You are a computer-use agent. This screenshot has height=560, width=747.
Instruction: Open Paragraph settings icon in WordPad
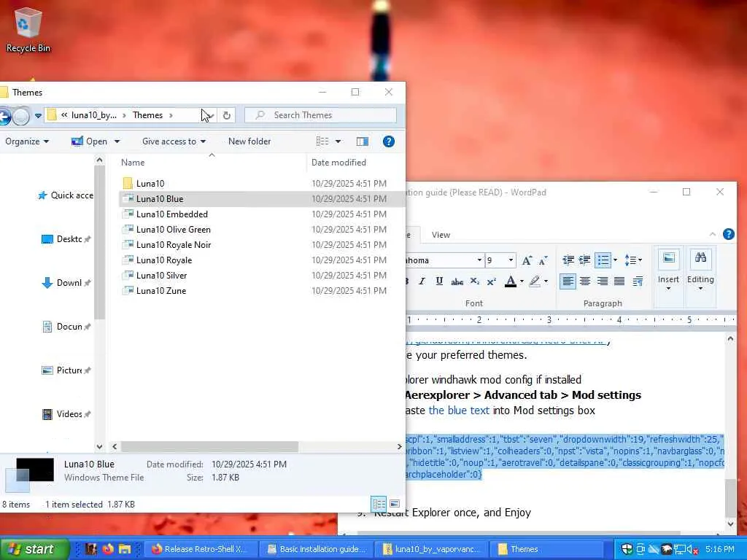point(638,281)
